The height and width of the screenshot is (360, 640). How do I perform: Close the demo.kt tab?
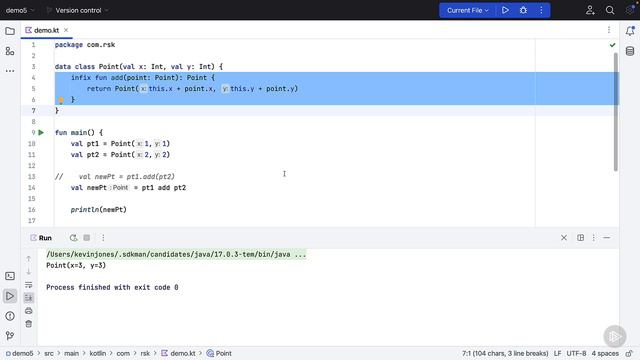pos(66,30)
